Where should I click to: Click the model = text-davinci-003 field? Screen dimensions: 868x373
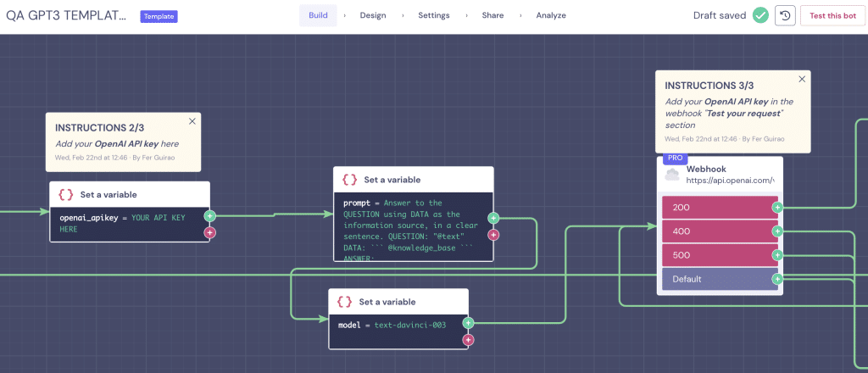coord(398,331)
